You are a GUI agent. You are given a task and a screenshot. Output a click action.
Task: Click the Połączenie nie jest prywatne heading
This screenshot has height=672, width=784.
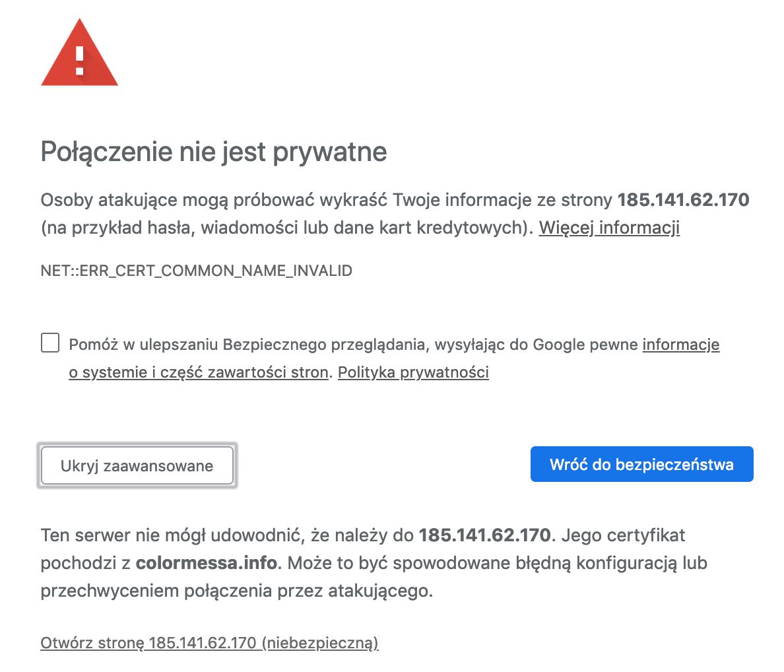[x=214, y=152]
